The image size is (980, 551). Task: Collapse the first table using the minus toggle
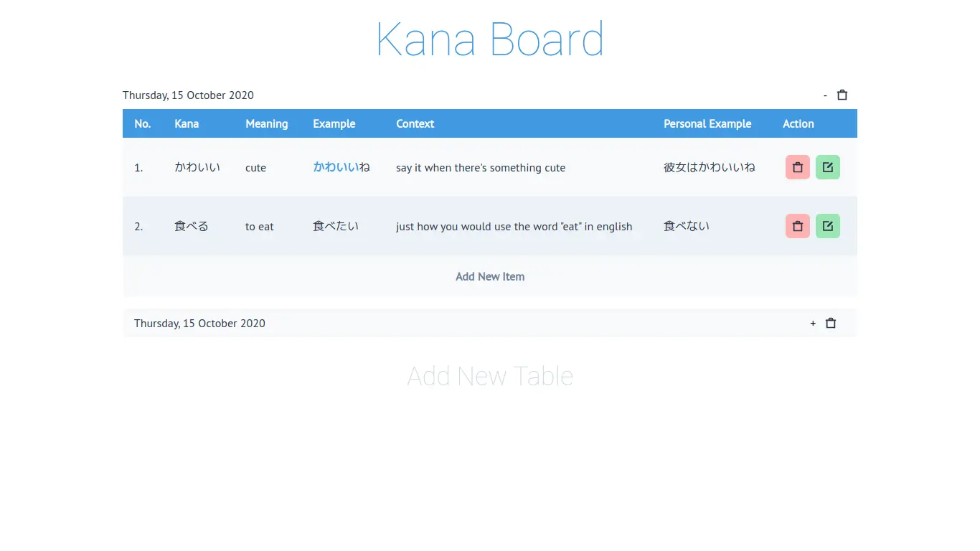[824, 94]
